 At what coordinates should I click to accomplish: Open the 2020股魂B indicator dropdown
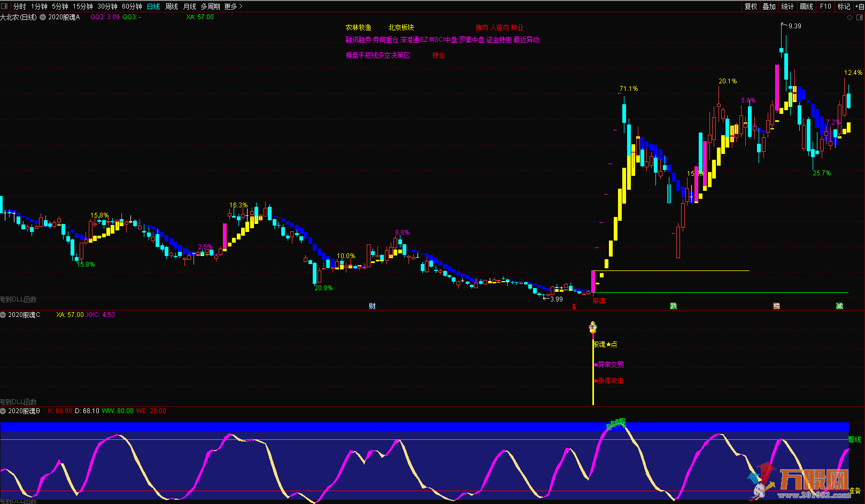point(3,411)
